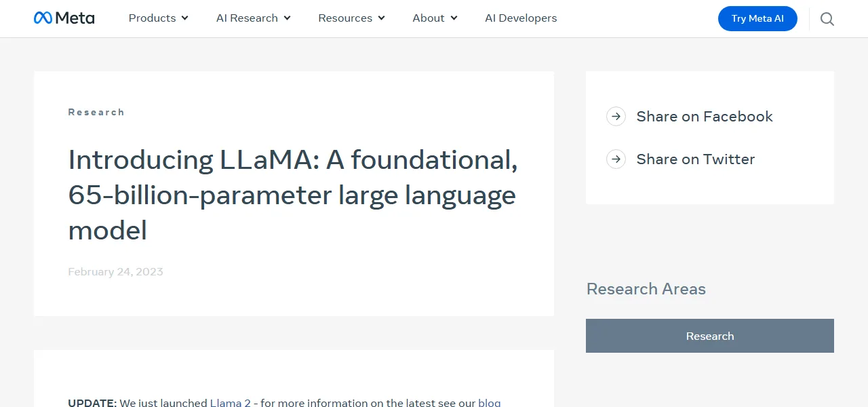Expand the About dropdown menu
868x407 pixels.
click(x=435, y=18)
